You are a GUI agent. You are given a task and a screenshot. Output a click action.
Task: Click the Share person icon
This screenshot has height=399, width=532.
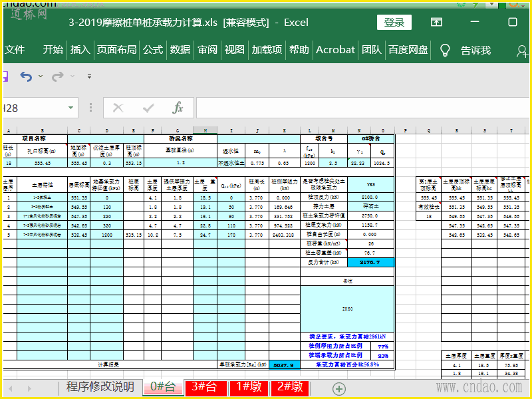pos(522,51)
